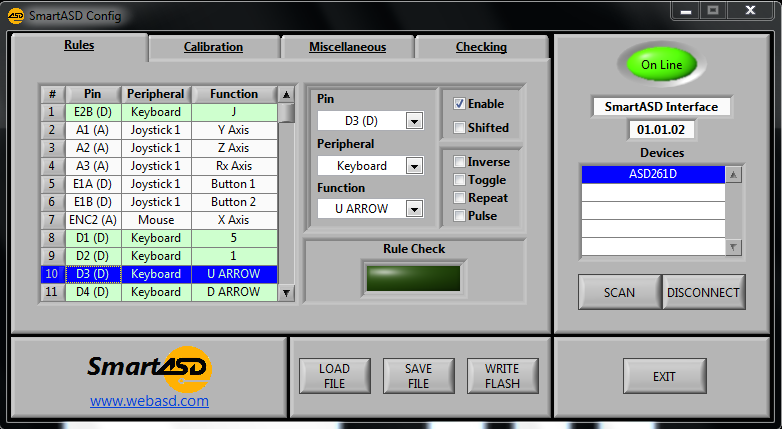
Task: Click the Z Axis function cell
Action: pos(234,148)
